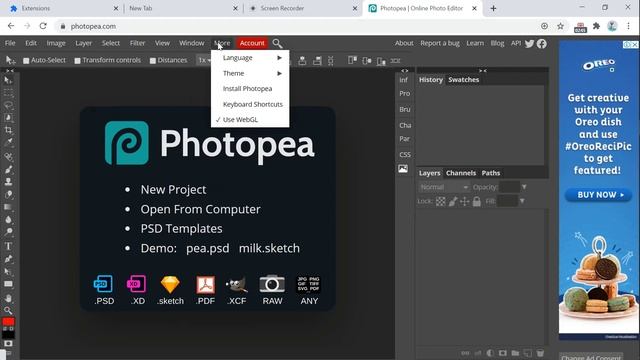Click the red foreground color swatch

tap(8, 322)
